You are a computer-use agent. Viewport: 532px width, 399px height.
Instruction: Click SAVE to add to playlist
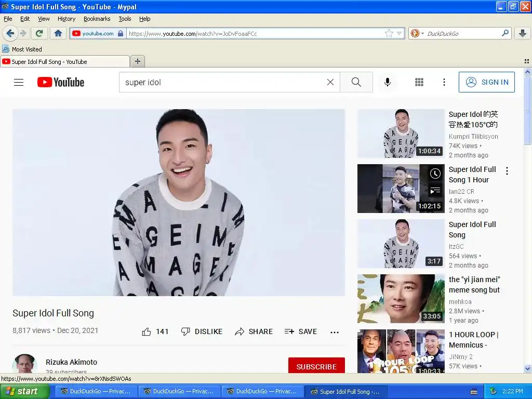click(x=301, y=331)
